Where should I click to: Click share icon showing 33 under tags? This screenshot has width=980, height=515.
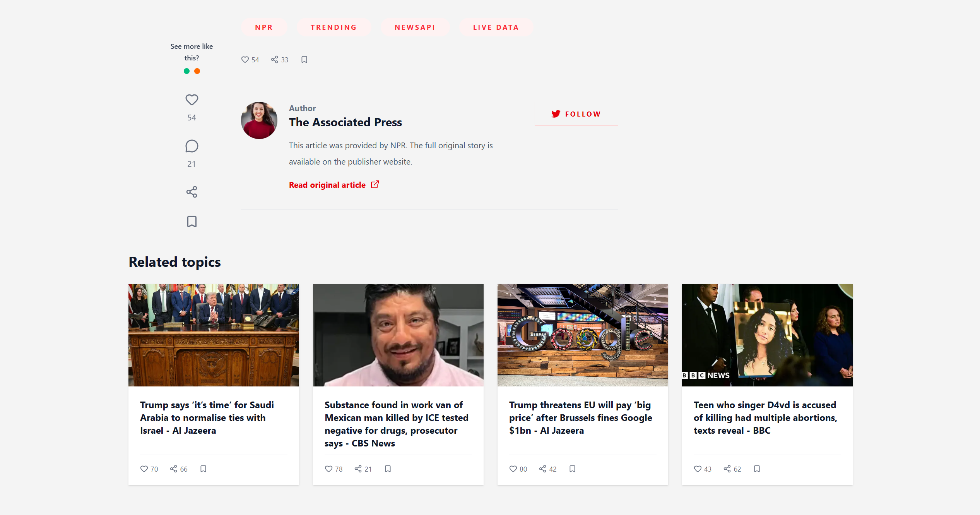pos(274,60)
